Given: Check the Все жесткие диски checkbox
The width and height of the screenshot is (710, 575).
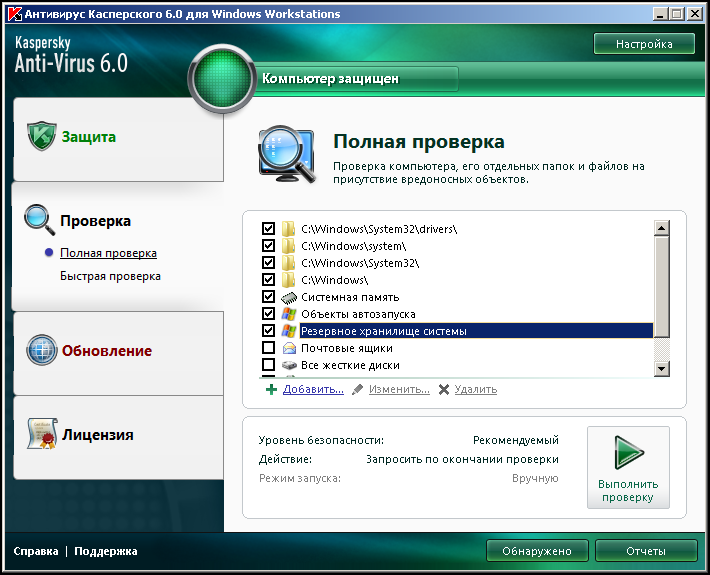Looking at the screenshot, I should [x=268, y=365].
